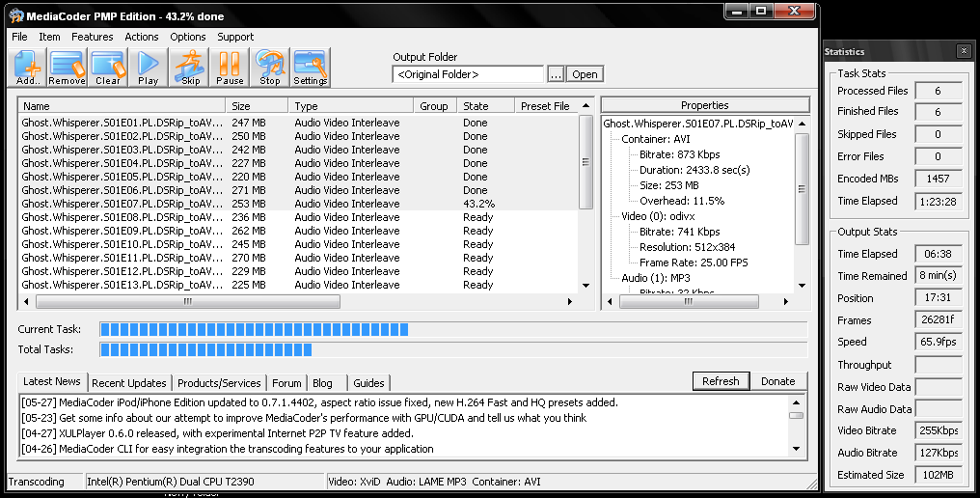Open the Features menu
This screenshot has height=498, width=980.
coord(92,37)
